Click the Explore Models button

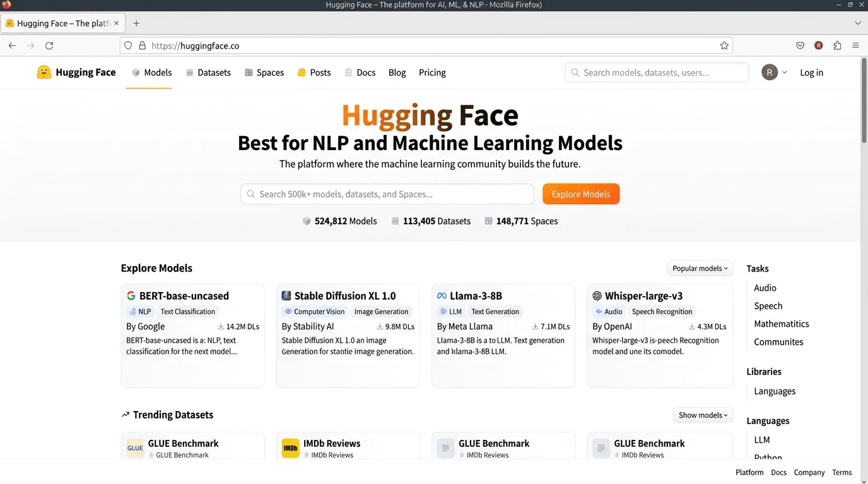click(581, 194)
